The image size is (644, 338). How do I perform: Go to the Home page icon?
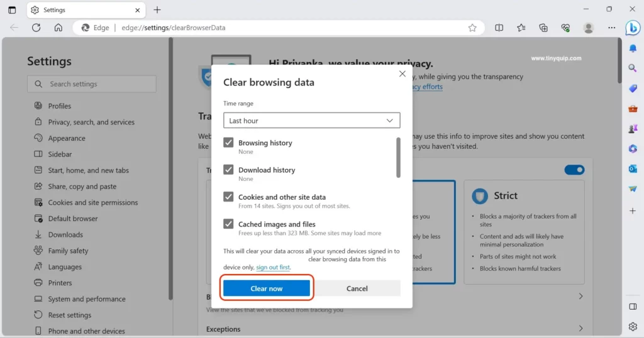tap(58, 28)
